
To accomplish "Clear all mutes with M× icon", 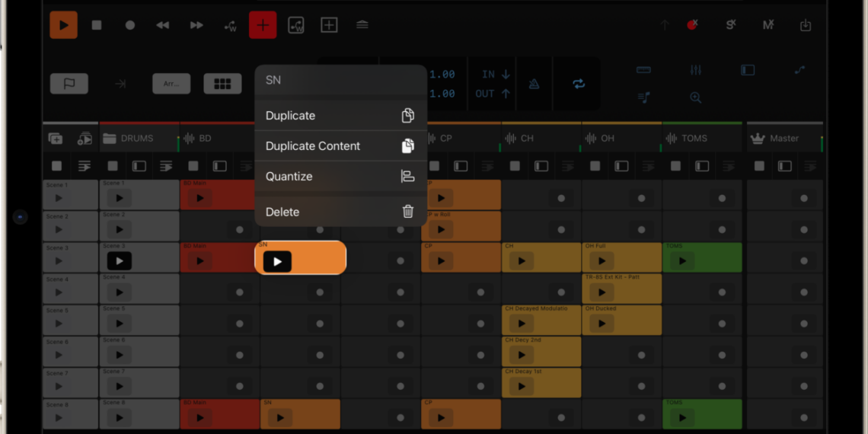I will point(768,25).
